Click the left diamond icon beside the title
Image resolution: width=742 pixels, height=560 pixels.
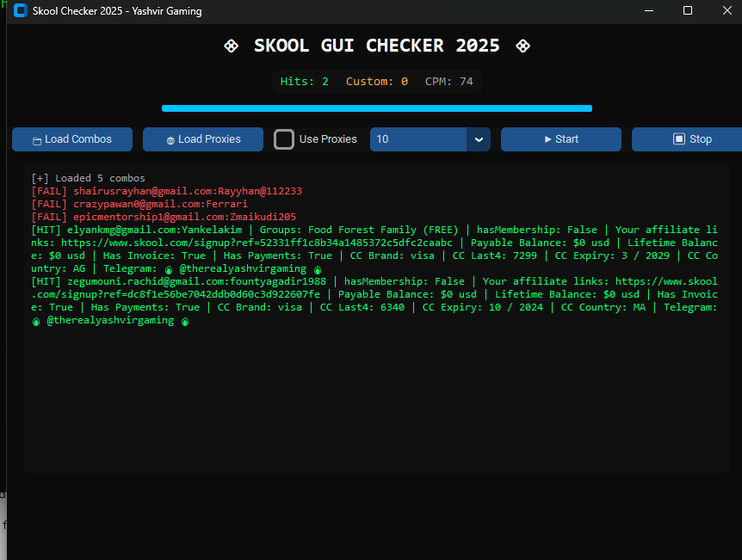click(x=231, y=46)
